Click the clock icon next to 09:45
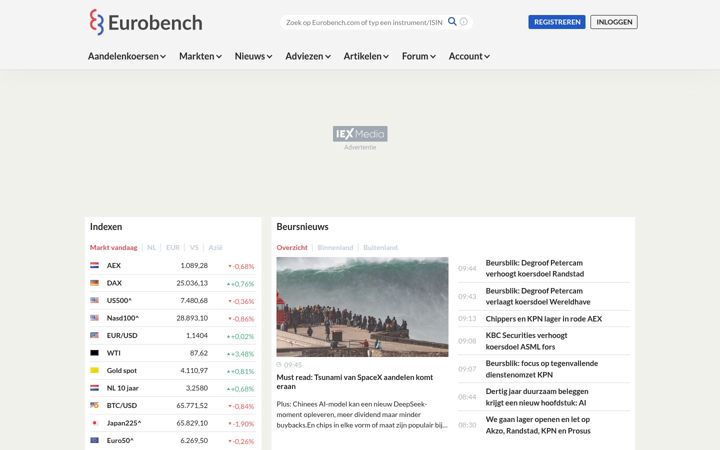The image size is (720, 450). click(x=279, y=365)
